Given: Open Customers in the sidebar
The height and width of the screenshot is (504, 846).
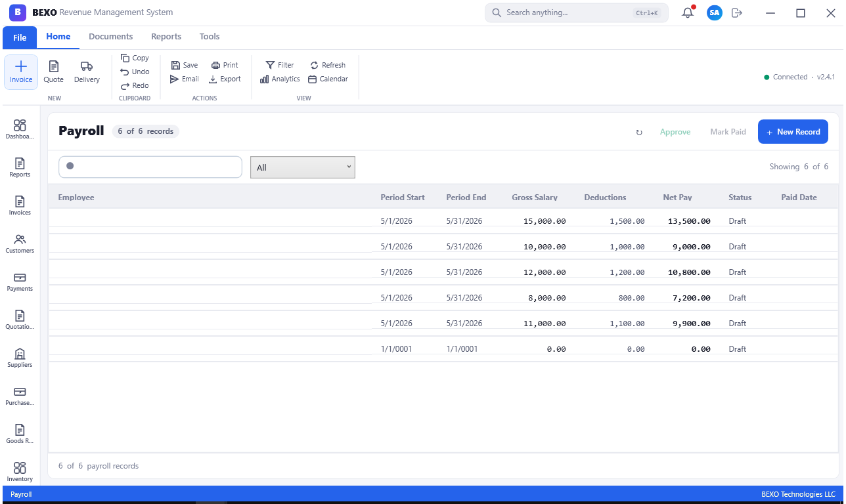Looking at the screenshot, I should 20,243.
